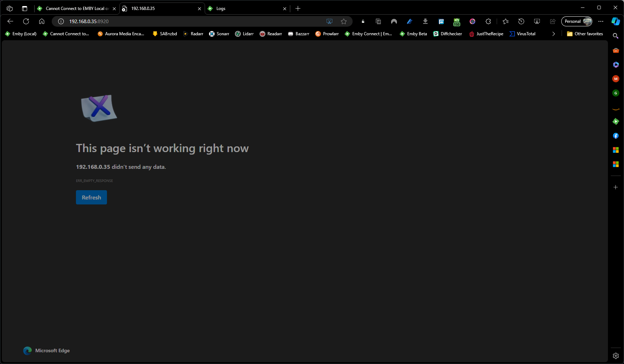Open the Copilot sidebar icon
Screen dimensions: 624x364
point(615,21)
